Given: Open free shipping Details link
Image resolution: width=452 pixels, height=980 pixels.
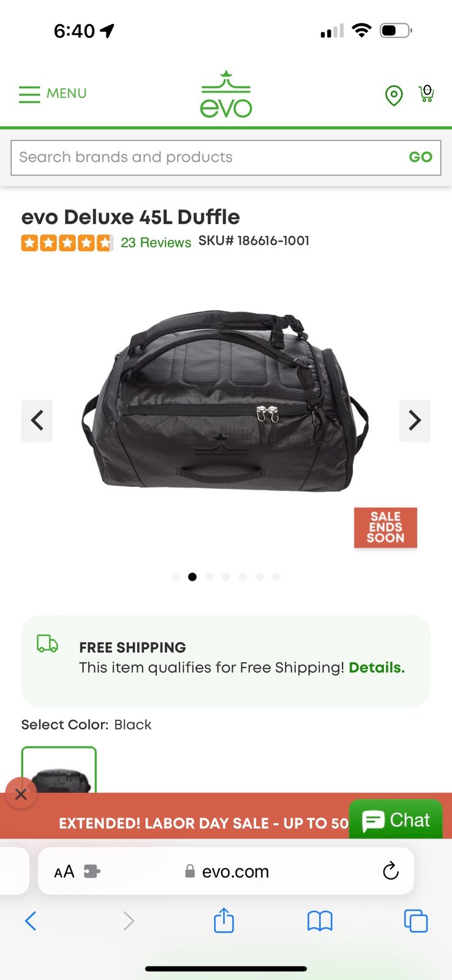Looking at the screenshot, I should [377, 668].
